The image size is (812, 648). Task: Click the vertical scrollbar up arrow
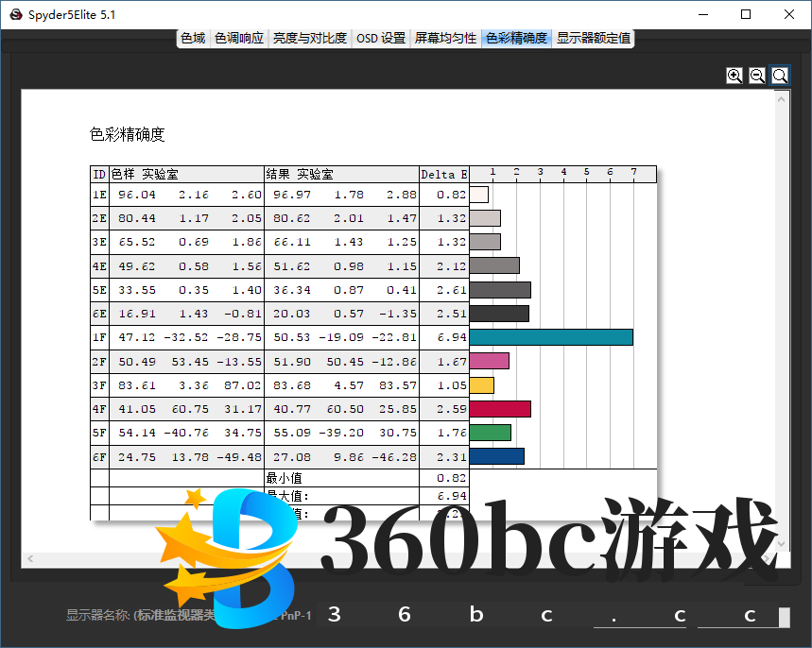pos(781,97)
